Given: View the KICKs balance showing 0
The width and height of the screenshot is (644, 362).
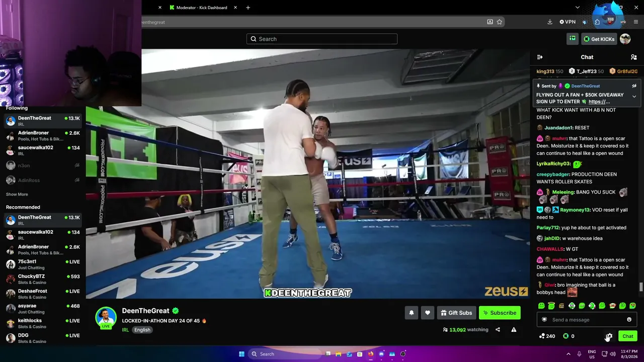Looking at the screenshot, I should (569, 336).
